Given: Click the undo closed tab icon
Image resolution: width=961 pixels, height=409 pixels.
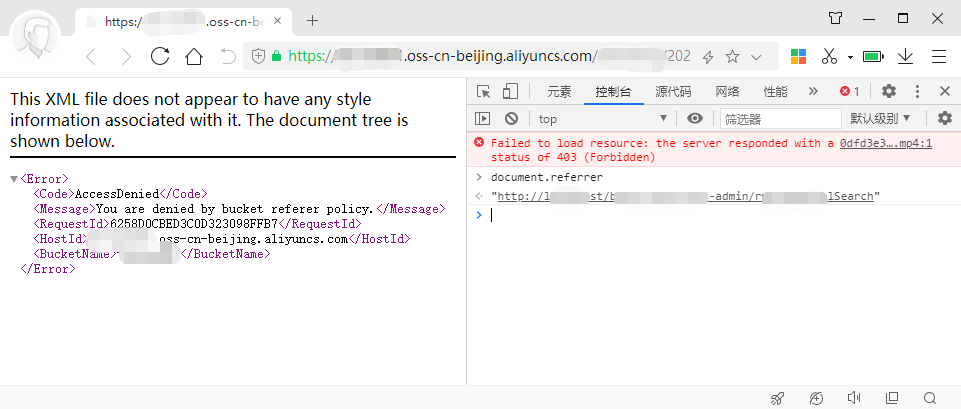Looking at the screenshot, I should click(x=228, y=57).
